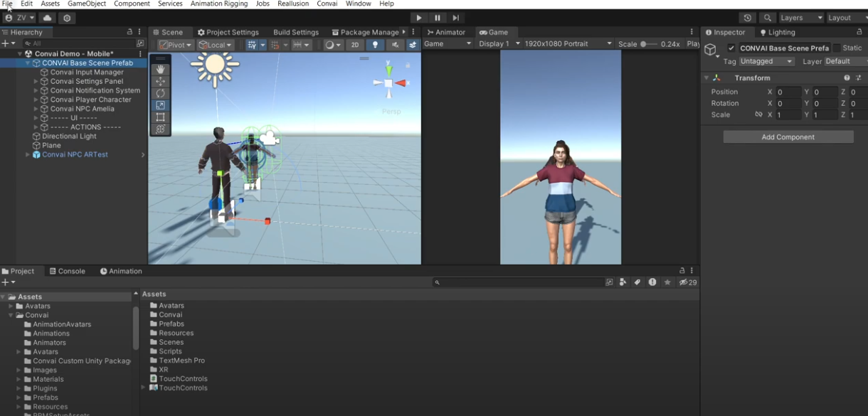Open the GameObject menu
This screenshot has height=416, width=868.
click(88, 4)
